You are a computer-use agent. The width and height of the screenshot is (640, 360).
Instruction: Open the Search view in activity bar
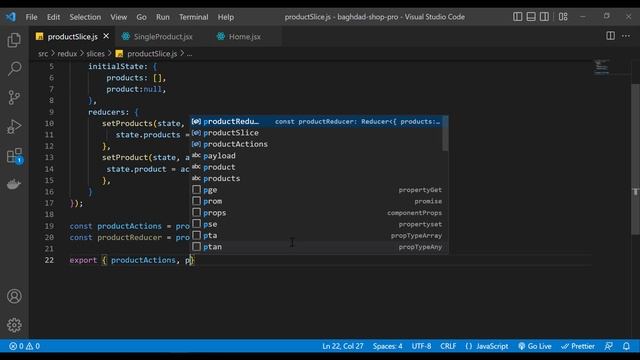(14, 69)
